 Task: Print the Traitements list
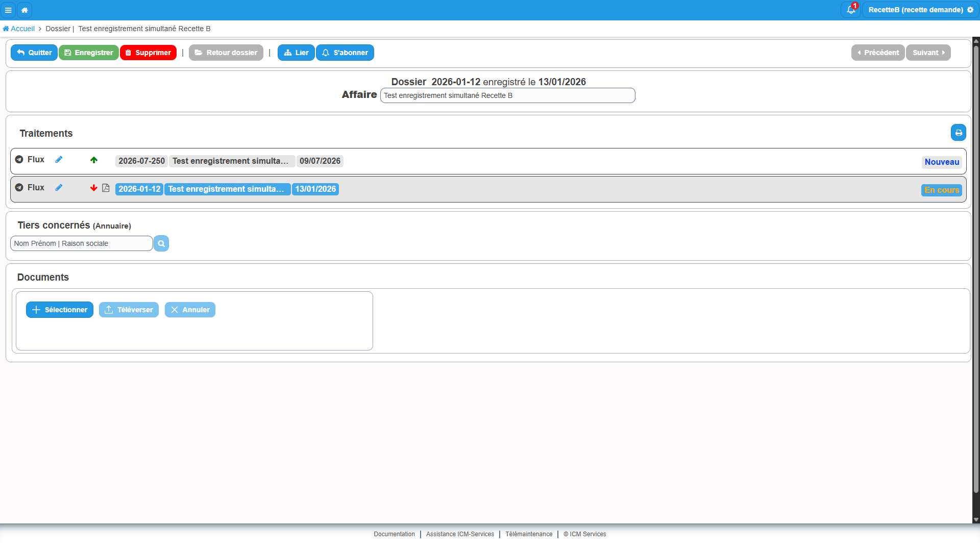point(959,133)
